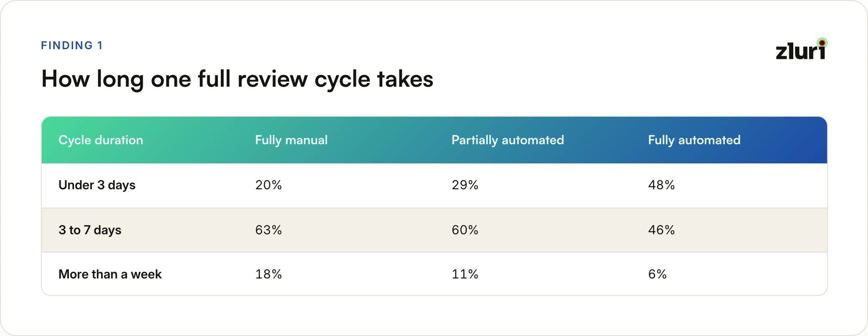Click the 3 to 7 days row label

[x=90, y=230]
